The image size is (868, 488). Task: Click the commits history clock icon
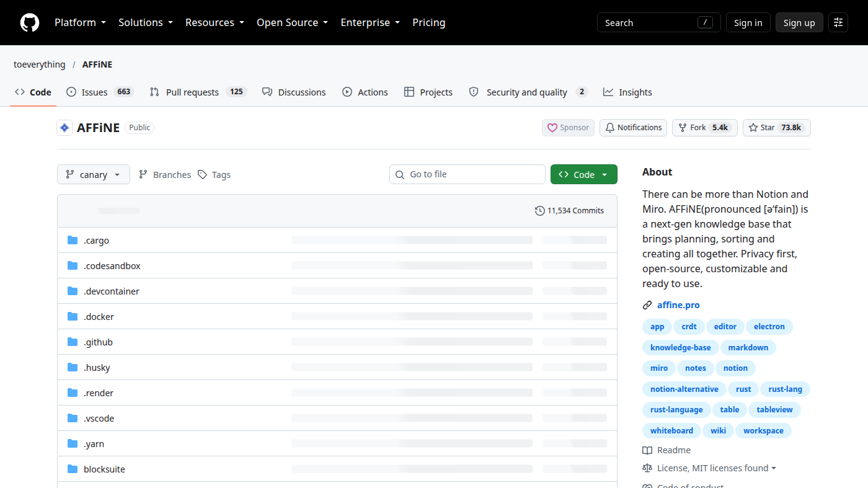point(539,211)
